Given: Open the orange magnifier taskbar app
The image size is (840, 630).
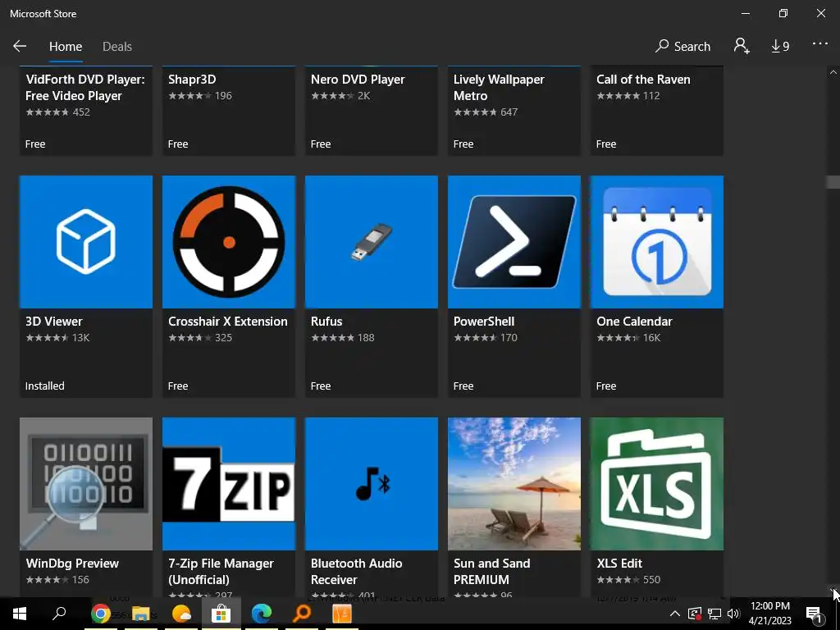Looking at the screenshot, I should pos(302,613).
